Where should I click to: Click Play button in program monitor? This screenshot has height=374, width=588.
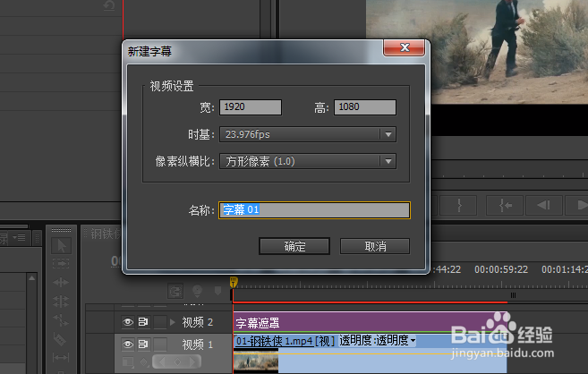pos(577,205)
